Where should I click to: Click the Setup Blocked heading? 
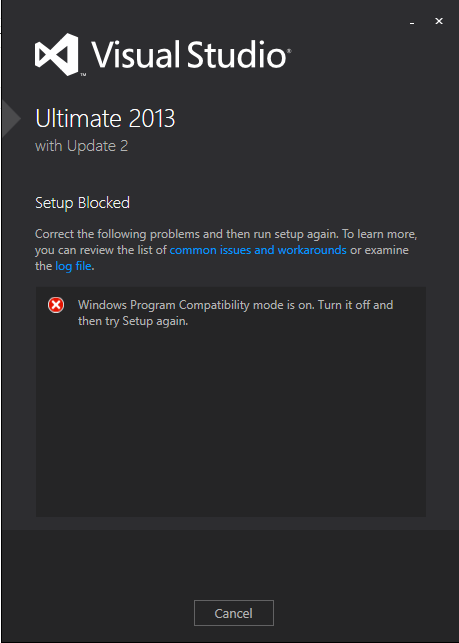(x=82, y=203)
